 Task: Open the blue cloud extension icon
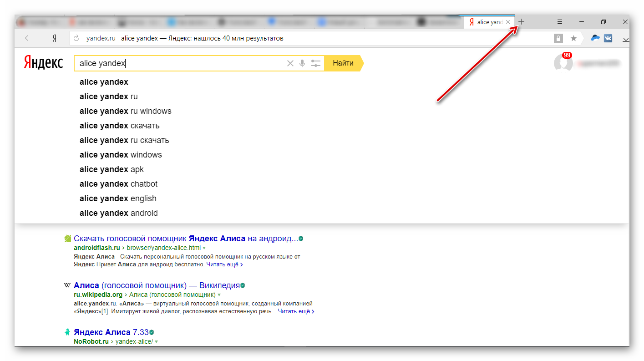595,38
